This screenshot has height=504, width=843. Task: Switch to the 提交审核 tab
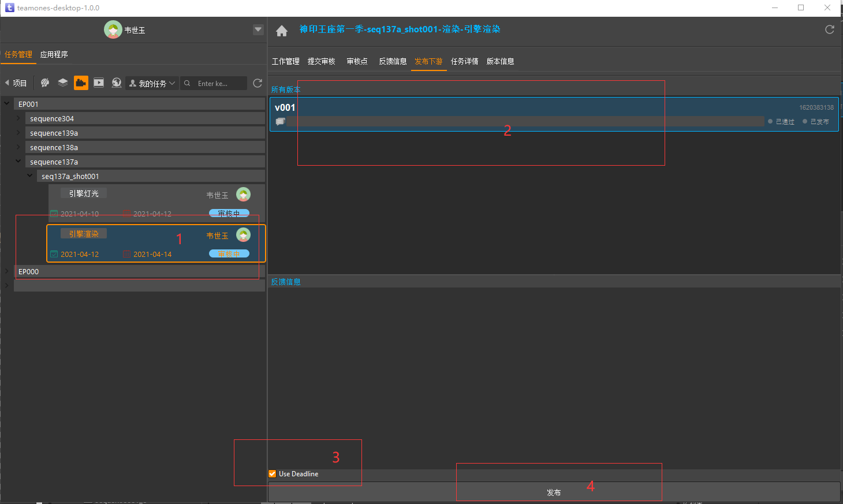[x=321, y=61]
